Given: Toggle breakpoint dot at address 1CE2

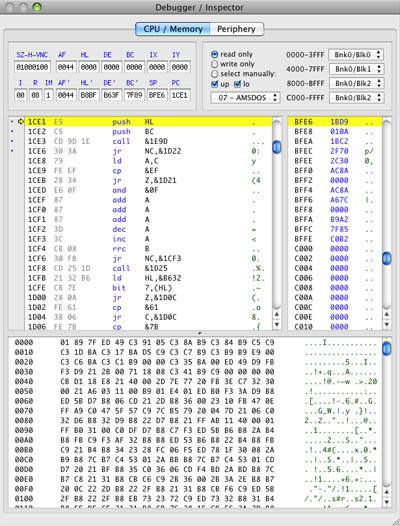Looking at the screenshot, I should tap(12, 131).
